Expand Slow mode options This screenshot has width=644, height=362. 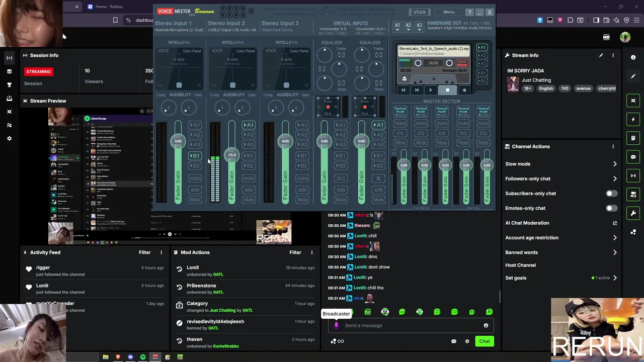click(614, 164)
